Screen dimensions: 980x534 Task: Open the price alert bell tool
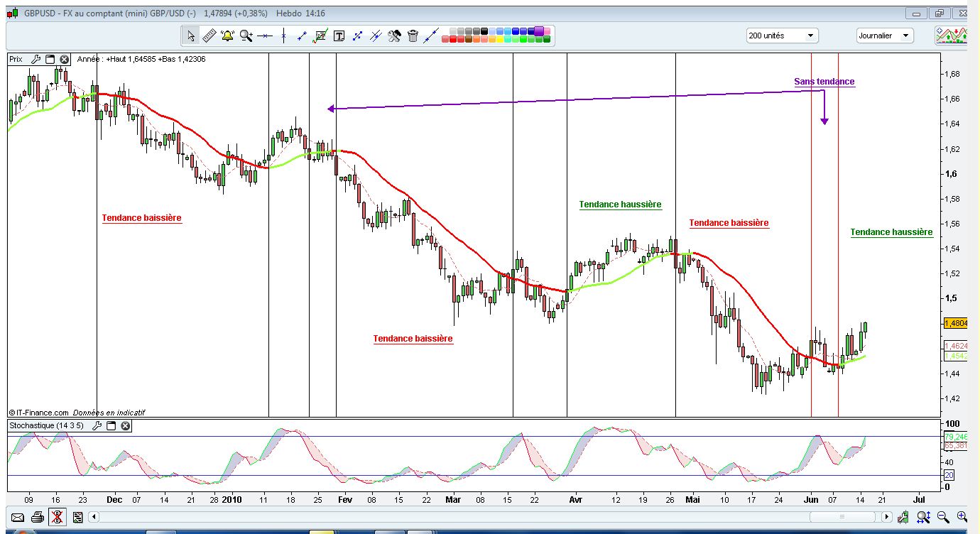227,35
